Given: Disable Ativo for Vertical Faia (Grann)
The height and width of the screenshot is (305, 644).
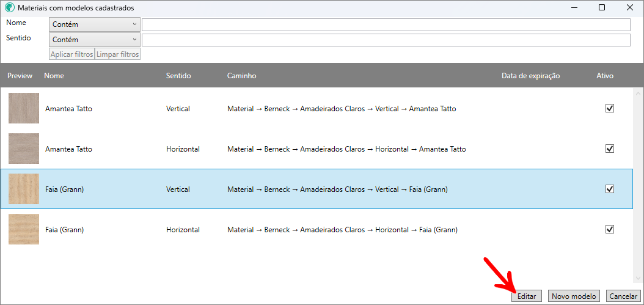Looking at the screenshot, I should click(x=609, y=189).
